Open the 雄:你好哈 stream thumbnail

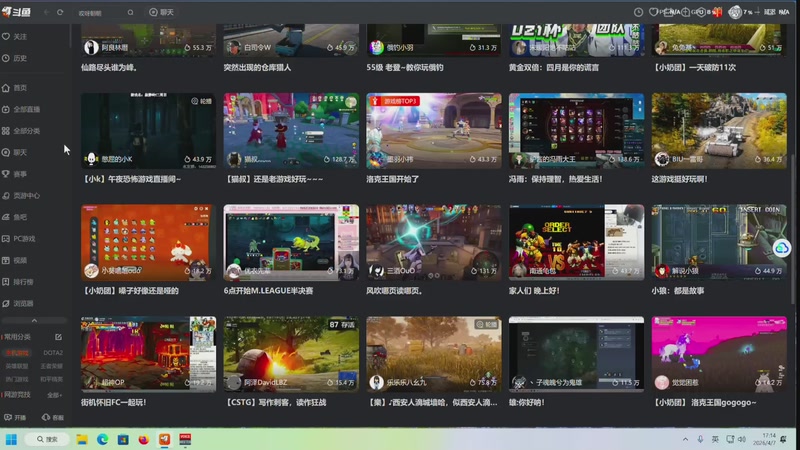pyautogui.click(x=577, y=354)
